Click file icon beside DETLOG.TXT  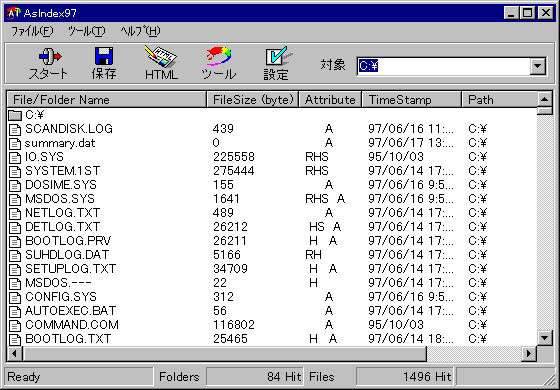(x=15, y=227)
